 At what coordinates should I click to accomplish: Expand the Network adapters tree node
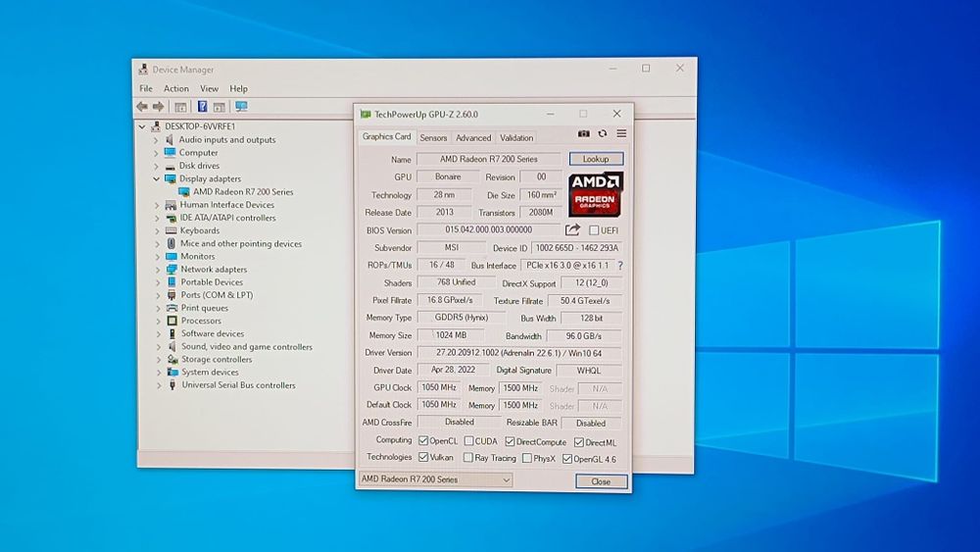pos(157,270)
